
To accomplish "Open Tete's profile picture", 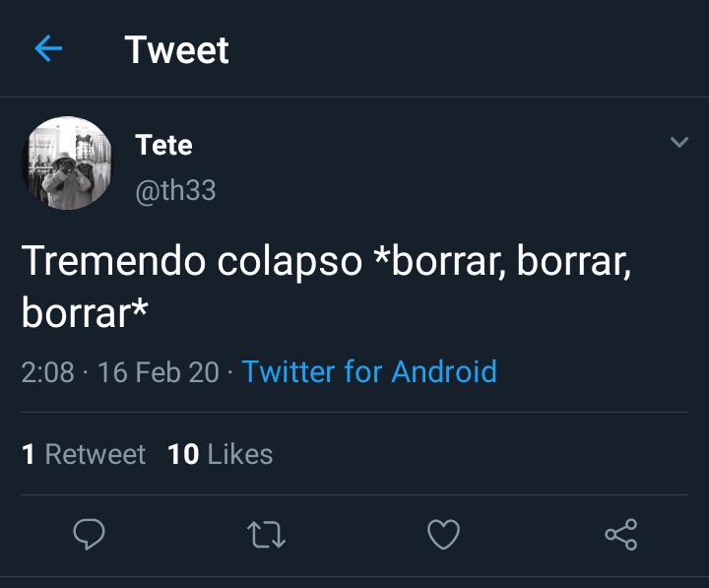I will click(x=67, y=163).
